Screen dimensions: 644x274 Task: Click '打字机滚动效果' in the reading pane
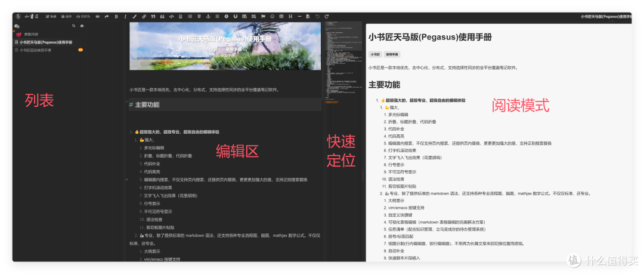click(x=401, y=150)
